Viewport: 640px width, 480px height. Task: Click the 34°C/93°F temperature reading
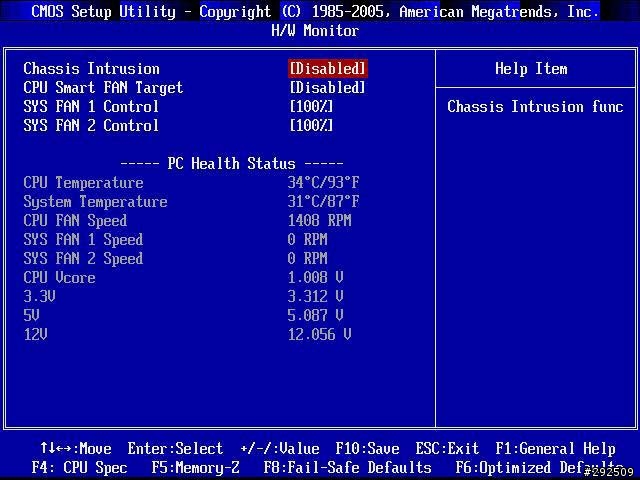[323, 182]
